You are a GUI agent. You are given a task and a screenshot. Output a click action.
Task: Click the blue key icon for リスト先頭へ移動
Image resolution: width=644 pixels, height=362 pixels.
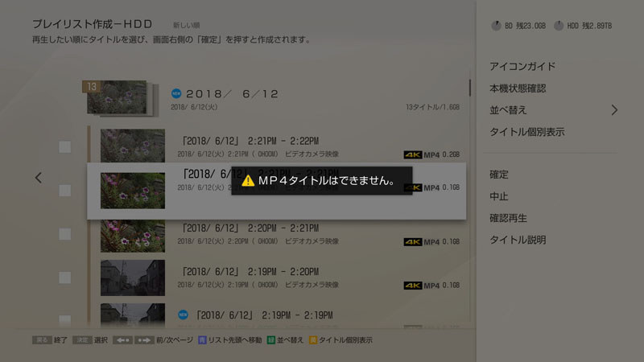202,339
